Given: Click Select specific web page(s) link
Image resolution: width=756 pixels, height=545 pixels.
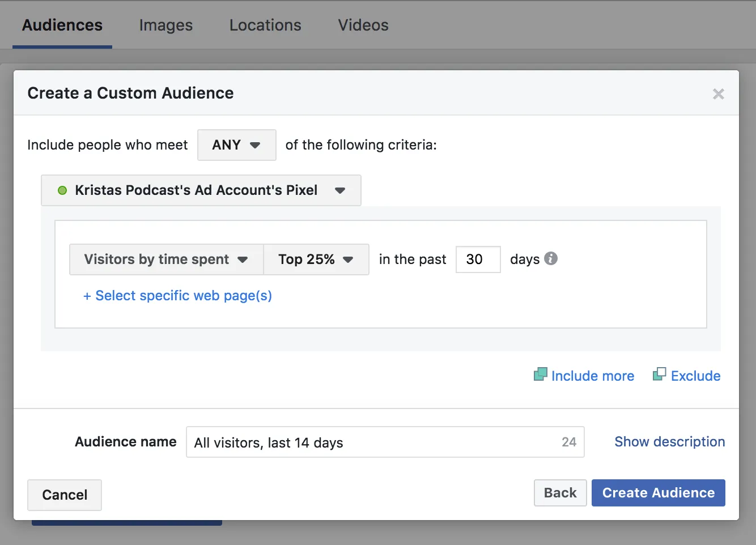Looking at the screenshot, I should point(178,296).
